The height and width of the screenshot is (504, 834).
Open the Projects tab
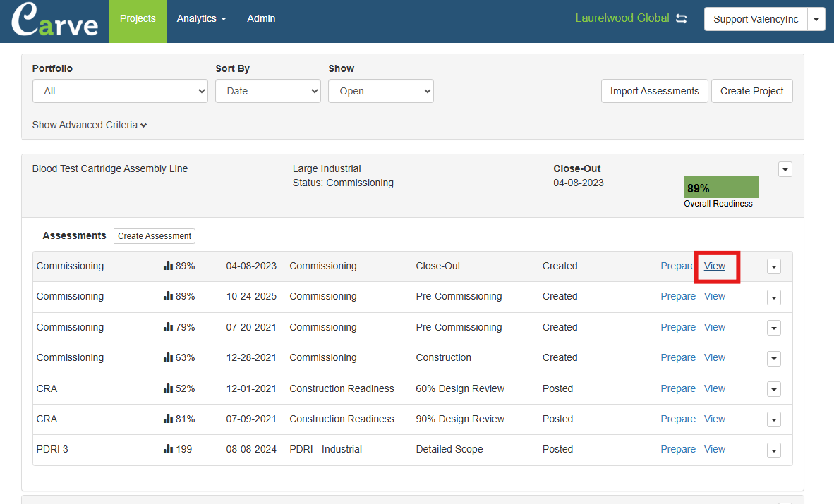(138, 19)
